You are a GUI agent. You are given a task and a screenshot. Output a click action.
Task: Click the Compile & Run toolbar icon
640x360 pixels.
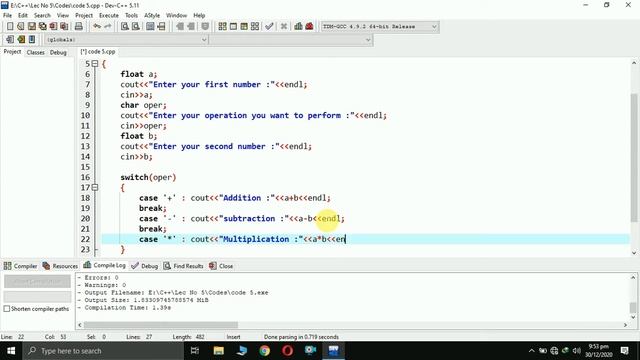tap(244, 27)
